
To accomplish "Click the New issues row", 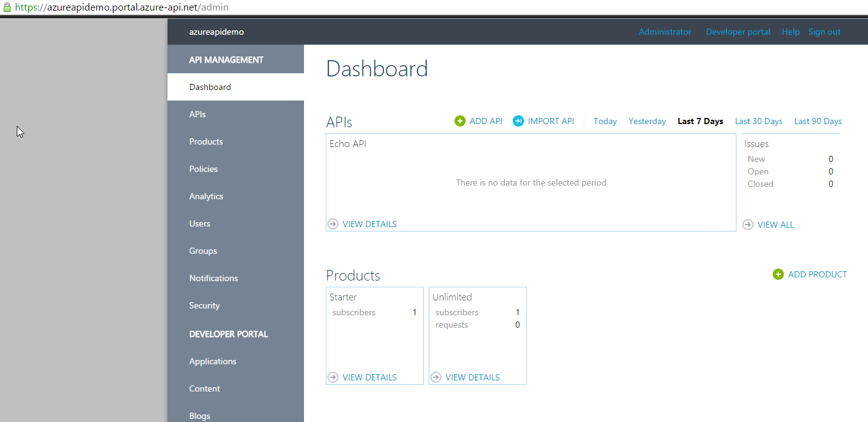I will [790, 159].
